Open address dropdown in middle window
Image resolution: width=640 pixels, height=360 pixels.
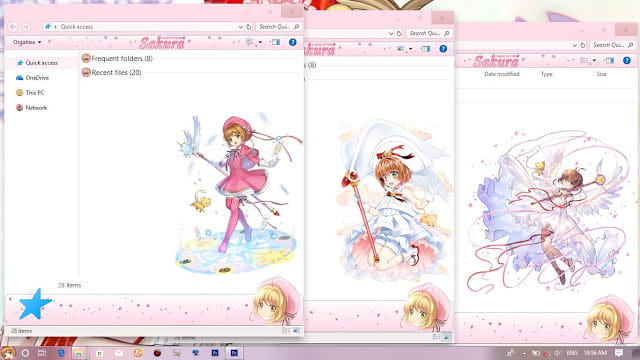click(x=391, y=33)
